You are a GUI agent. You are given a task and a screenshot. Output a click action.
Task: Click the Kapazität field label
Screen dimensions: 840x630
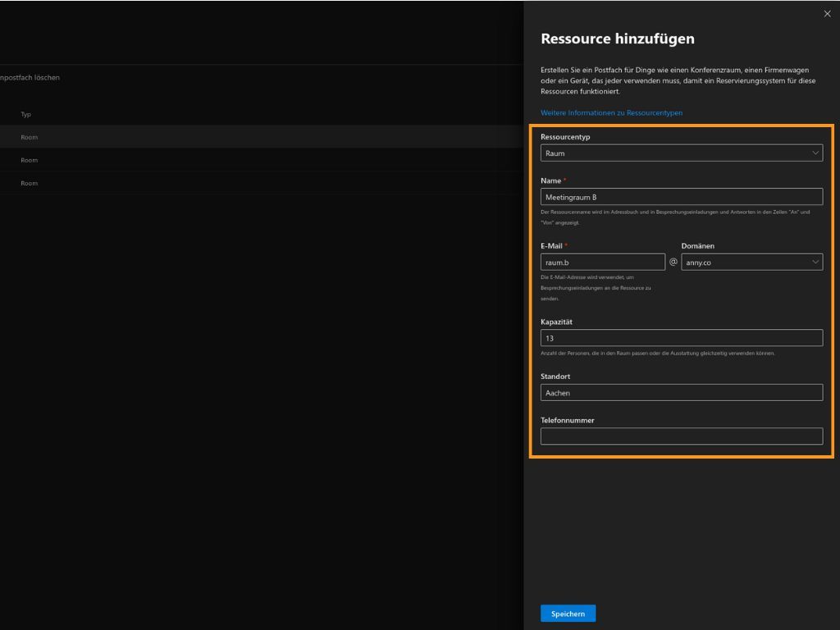tap(556, 322)
